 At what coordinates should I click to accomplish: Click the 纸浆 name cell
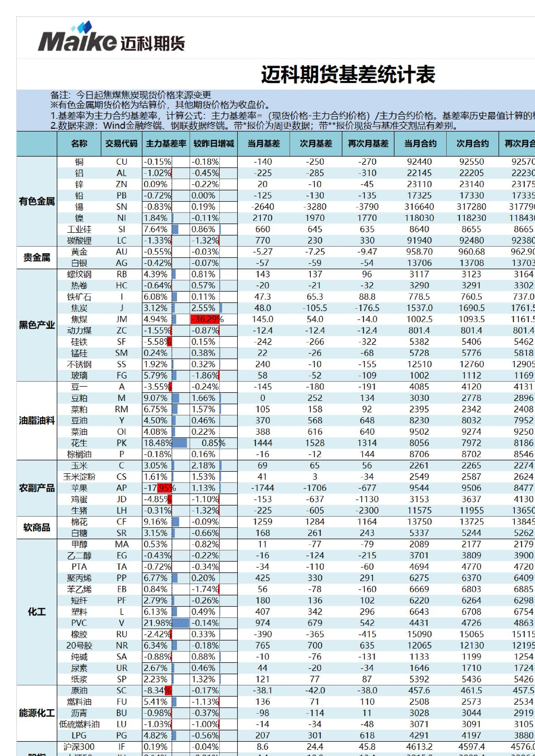coord(79,679)
